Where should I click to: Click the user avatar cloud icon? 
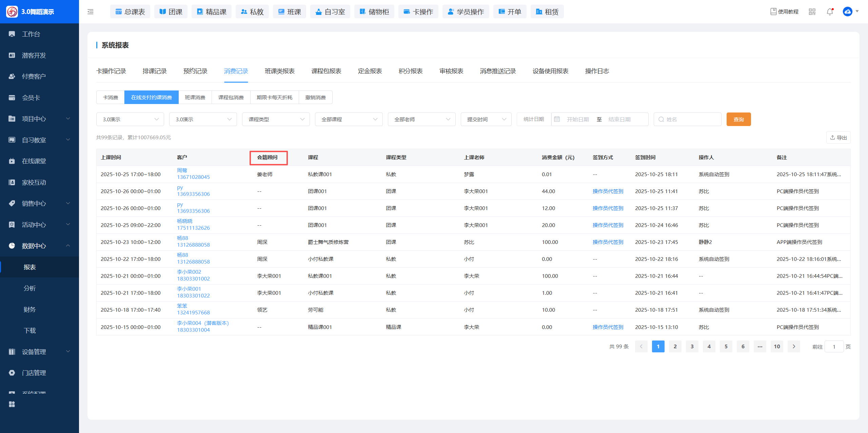click(847, 12)
